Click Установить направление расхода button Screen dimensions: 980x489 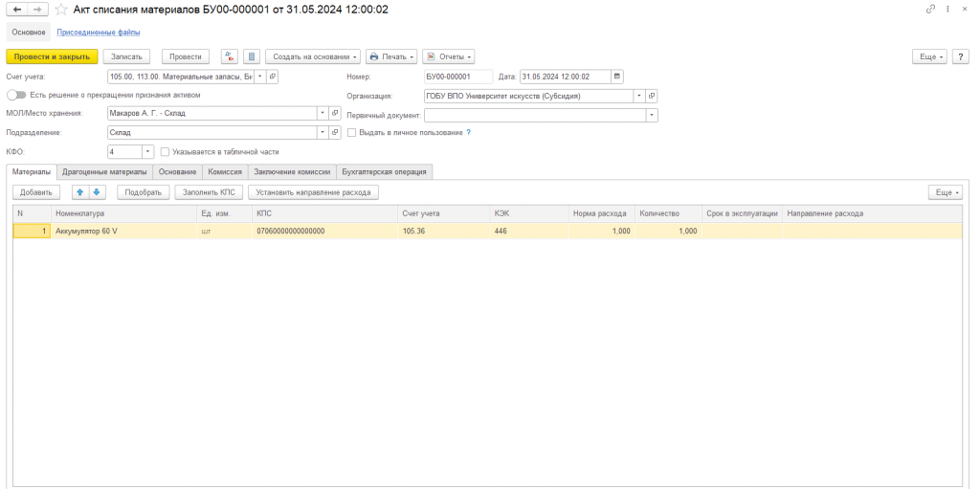click(x=313, y=192)
